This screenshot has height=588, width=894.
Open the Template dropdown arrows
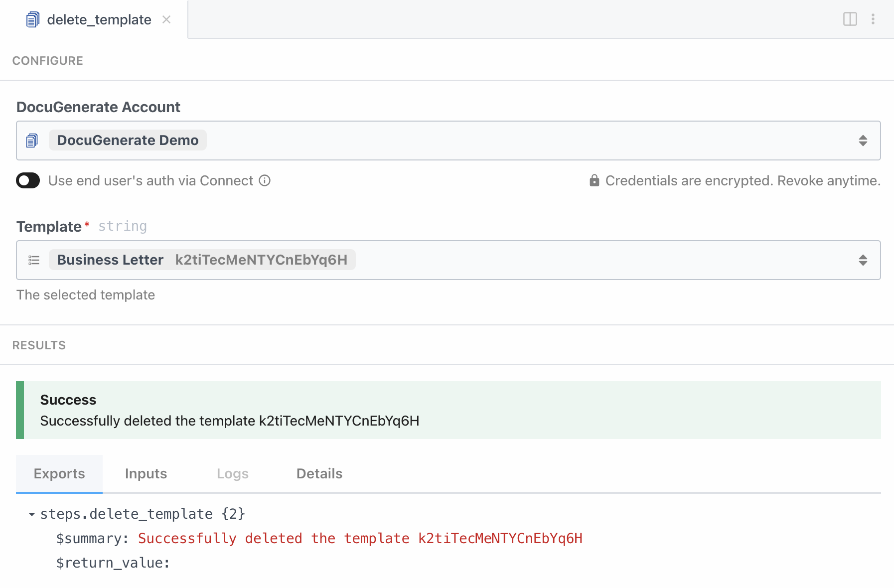point(863,260)
